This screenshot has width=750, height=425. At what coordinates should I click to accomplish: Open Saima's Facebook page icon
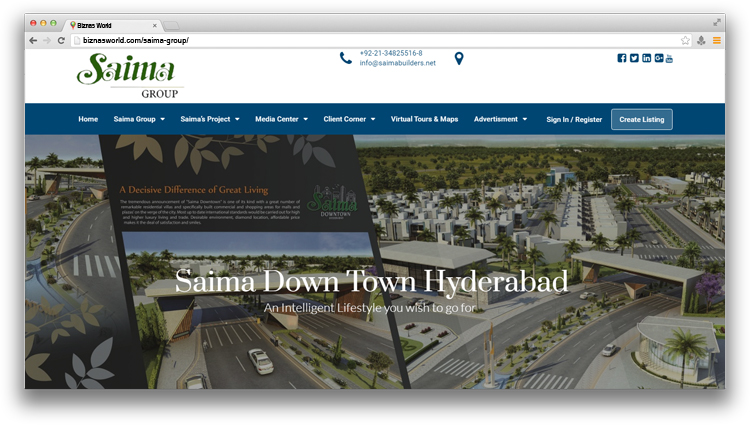pyautogui.click(x=621, y=58)
